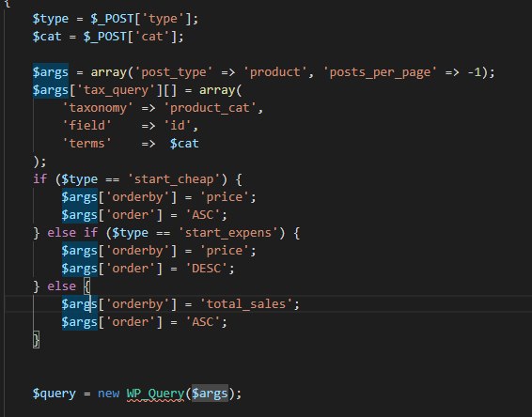This screenshot has width=532, height=417.
Task: Click 'DESC' order value
Action: [x=206, y=269]
